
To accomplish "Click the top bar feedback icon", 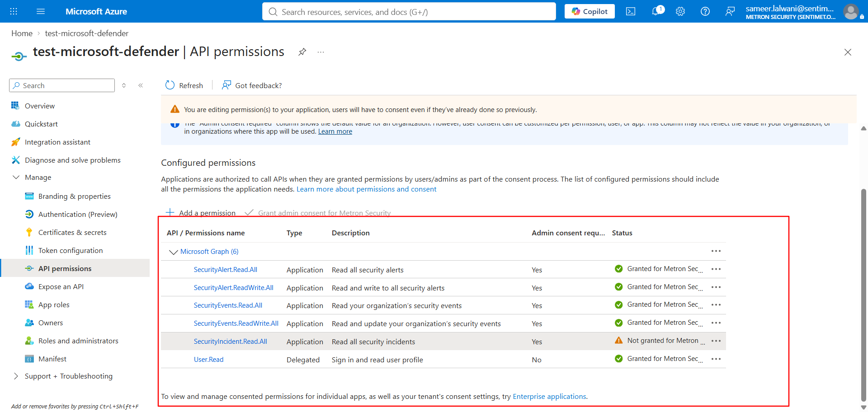I will point(730,11).
